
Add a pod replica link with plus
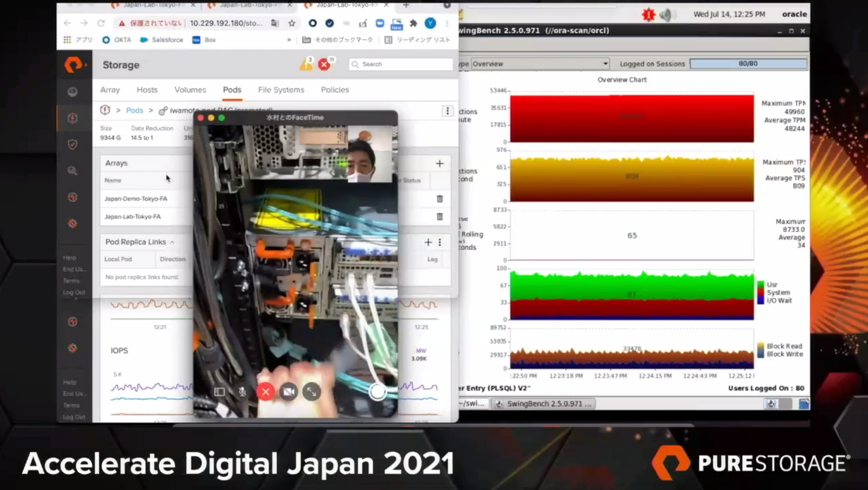click(428, 242)
